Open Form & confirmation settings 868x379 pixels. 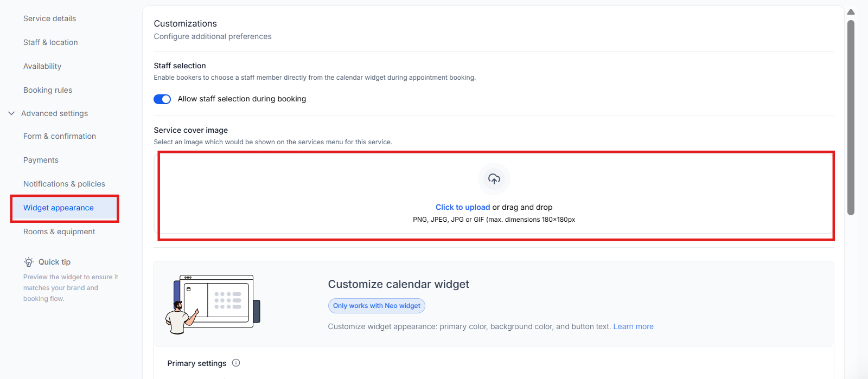(60, 136)
